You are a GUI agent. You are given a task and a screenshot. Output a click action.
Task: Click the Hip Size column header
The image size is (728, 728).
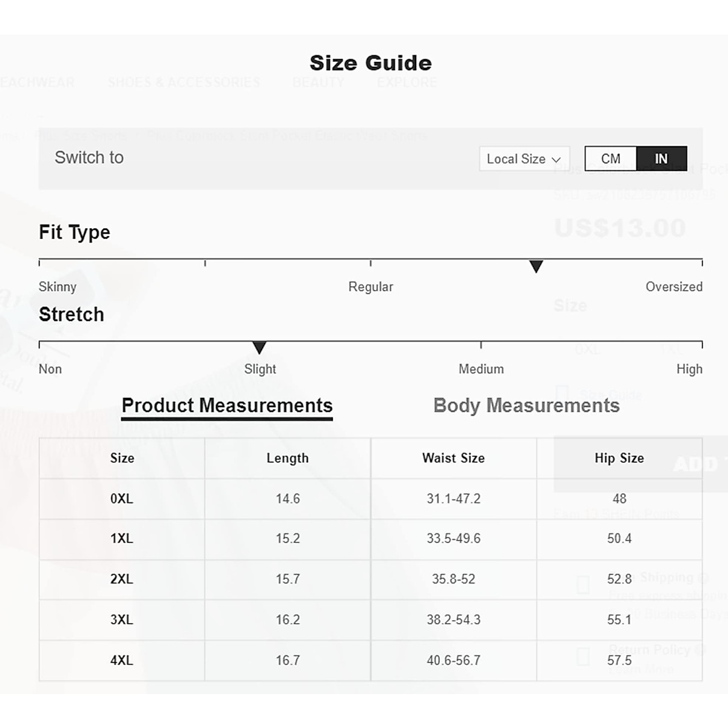click(x=619, y=458)
